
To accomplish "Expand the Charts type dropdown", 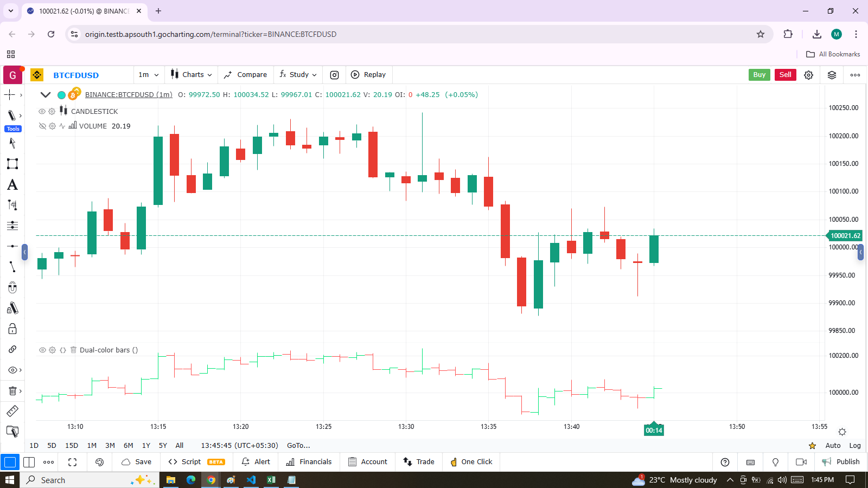I will click(191, 75).
